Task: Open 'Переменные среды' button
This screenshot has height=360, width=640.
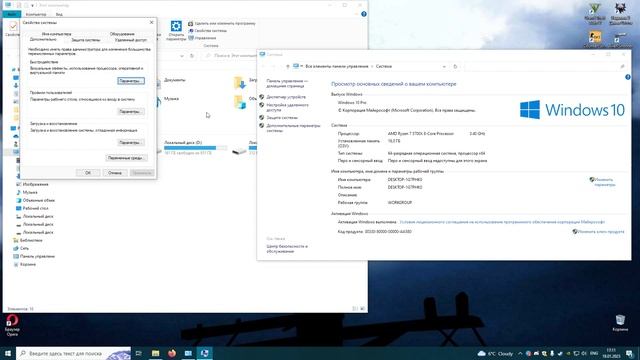Action: (x=126, y=158)
